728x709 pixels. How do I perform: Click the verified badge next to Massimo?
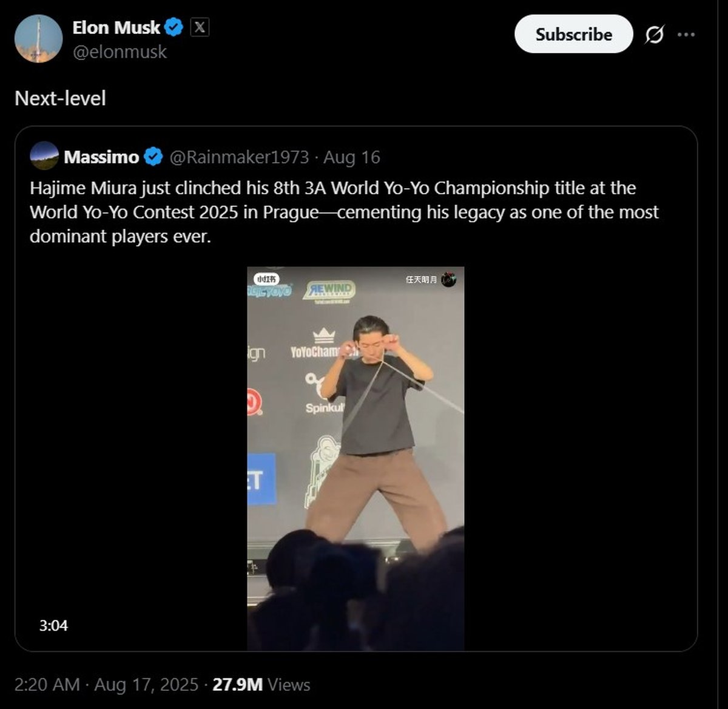pos(153,157)
